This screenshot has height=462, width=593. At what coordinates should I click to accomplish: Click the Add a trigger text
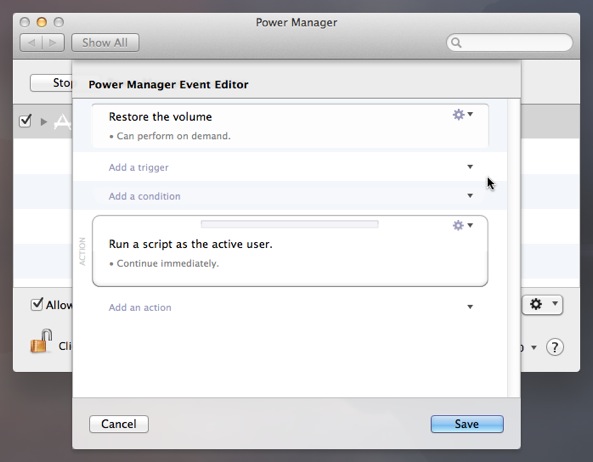coord(138,167)
